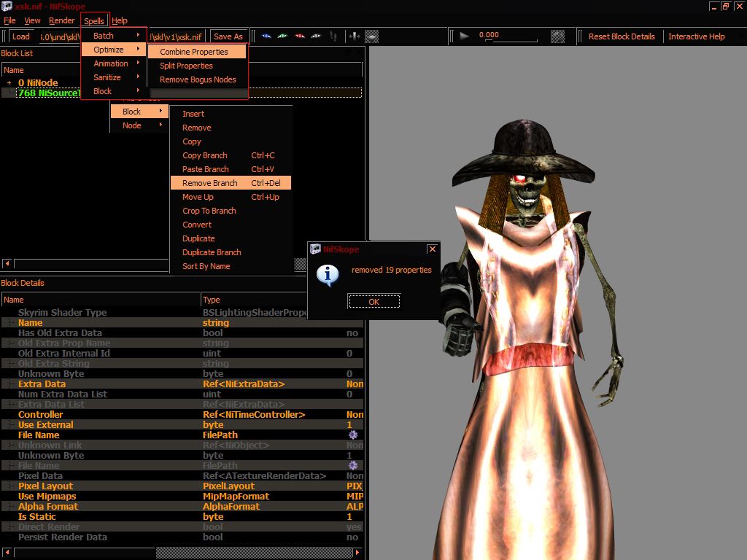This screenshot has height=560, width=747.
Task: Open the View menu
Action: (x=32, y=20)
